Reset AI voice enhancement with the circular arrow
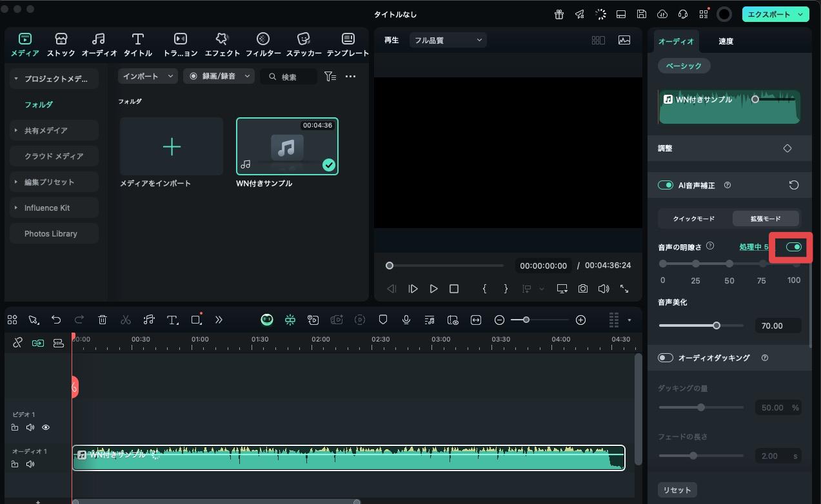821x504 pixels. click(794, 186)
